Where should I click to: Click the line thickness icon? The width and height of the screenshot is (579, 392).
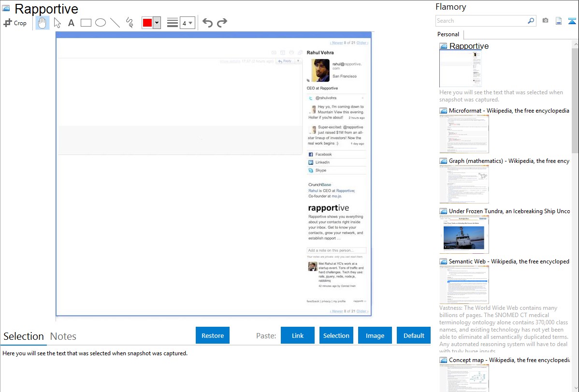point(173,23)
